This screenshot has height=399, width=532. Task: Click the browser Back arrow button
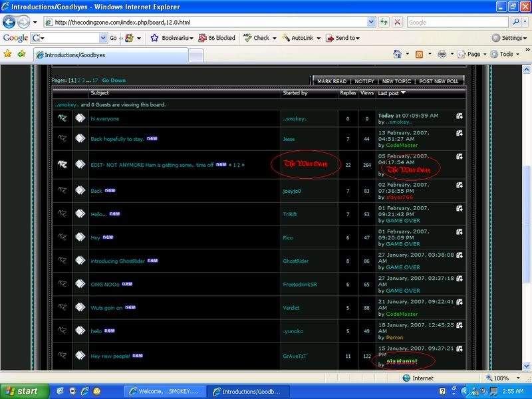(10, 22)
